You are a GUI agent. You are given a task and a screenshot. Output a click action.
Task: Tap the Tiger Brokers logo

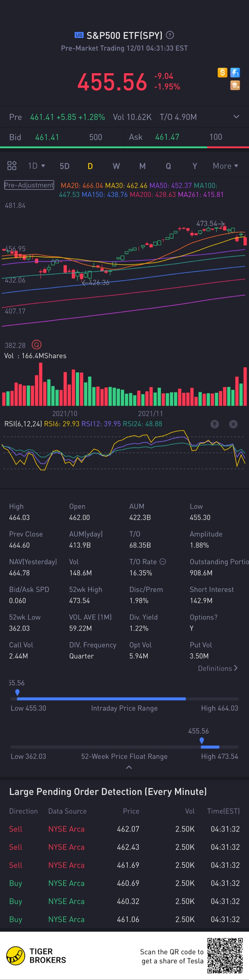click(x=36, y=956)
